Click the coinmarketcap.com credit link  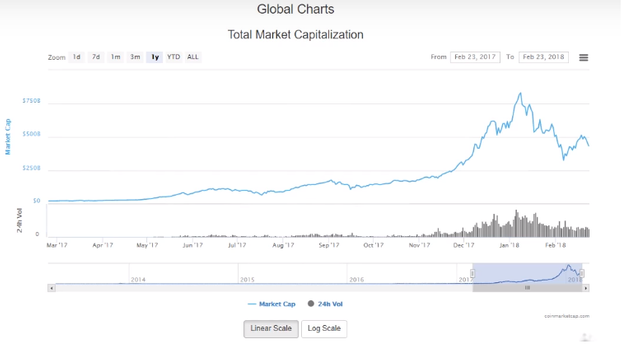click(x=567, y=316)
